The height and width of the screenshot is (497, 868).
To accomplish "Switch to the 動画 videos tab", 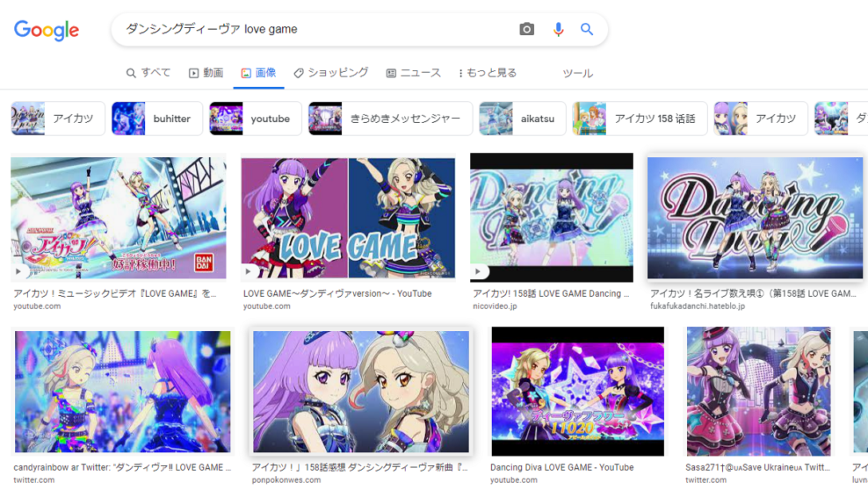I will pos(206,73).
